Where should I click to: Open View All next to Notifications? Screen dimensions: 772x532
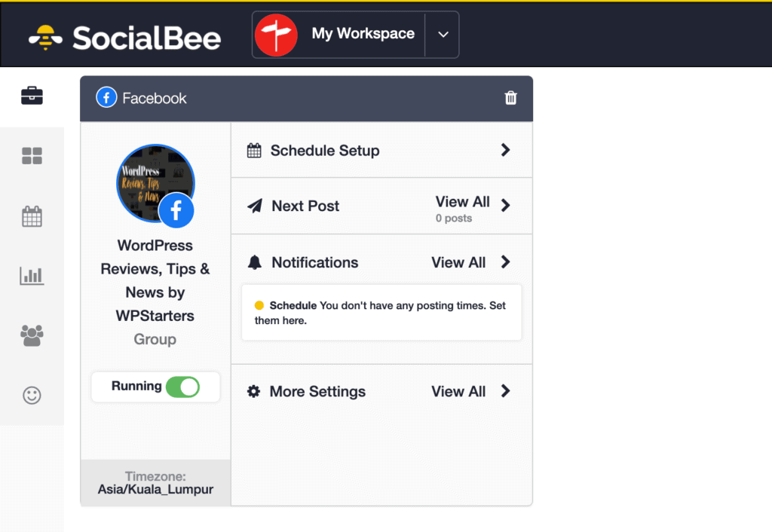pyautogui.click(x=458, y=262)
